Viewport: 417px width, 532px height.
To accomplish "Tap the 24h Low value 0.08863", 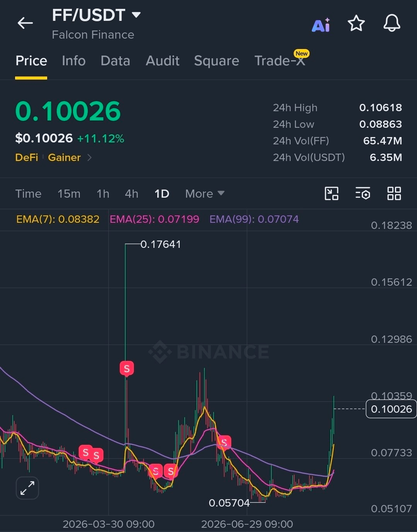I will 381,124.
